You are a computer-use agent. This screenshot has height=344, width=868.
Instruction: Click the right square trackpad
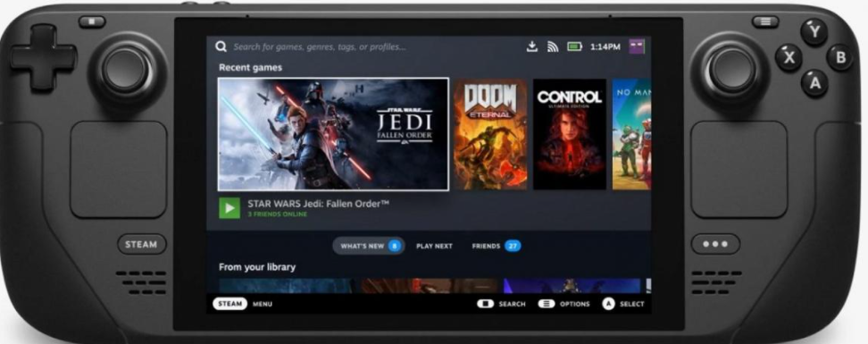point(739,170)
